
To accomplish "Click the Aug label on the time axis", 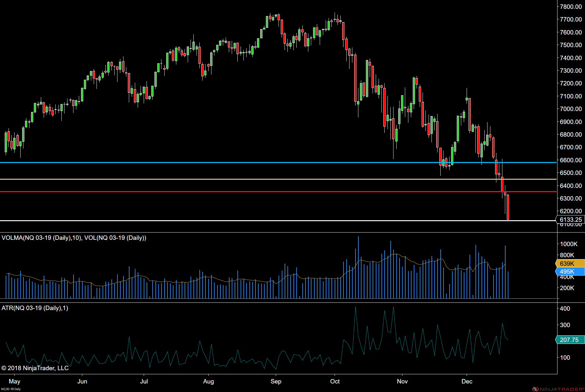I will pyautogui.click(x=209, y=382).
